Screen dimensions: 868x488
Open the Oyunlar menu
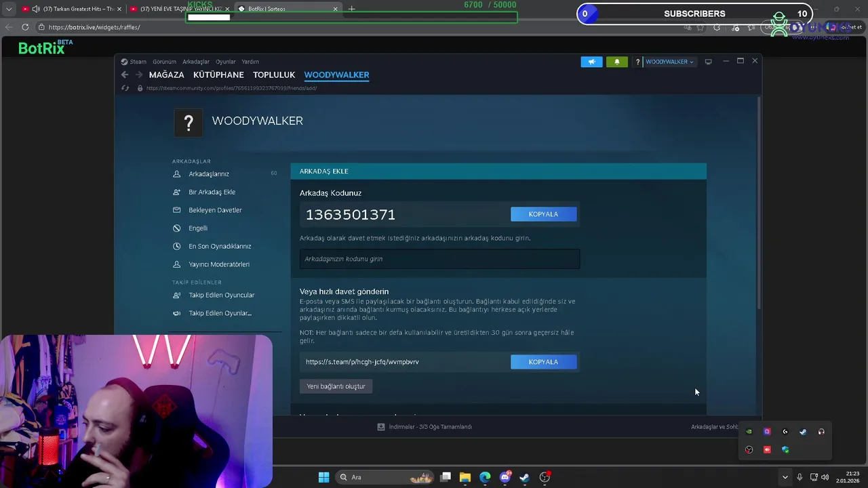[226, 62]
